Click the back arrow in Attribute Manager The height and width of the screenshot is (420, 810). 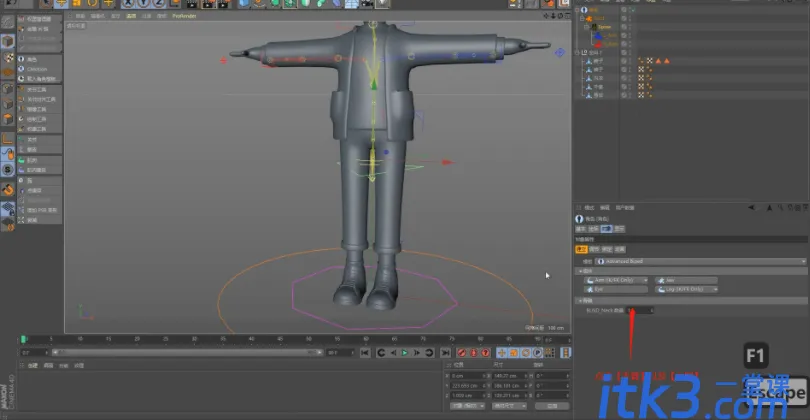pos(752,208)
